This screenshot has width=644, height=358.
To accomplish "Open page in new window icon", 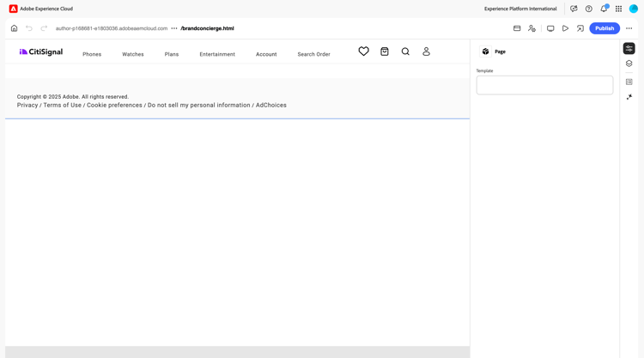I will pyautogui.click(x=580, y=28).
